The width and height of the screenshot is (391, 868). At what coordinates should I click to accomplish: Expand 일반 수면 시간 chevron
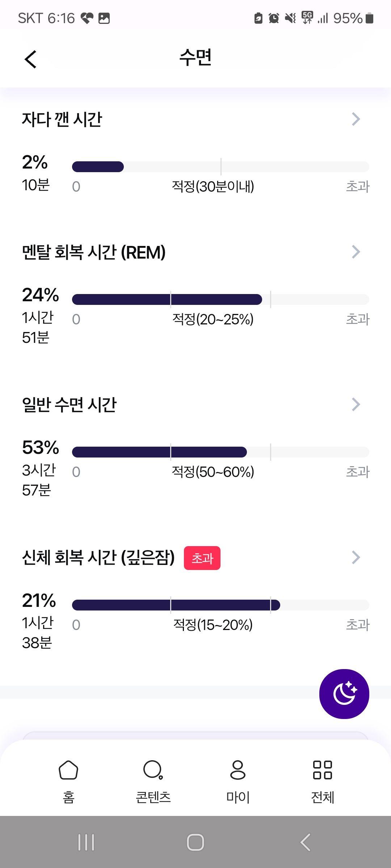tap(356, 404)
